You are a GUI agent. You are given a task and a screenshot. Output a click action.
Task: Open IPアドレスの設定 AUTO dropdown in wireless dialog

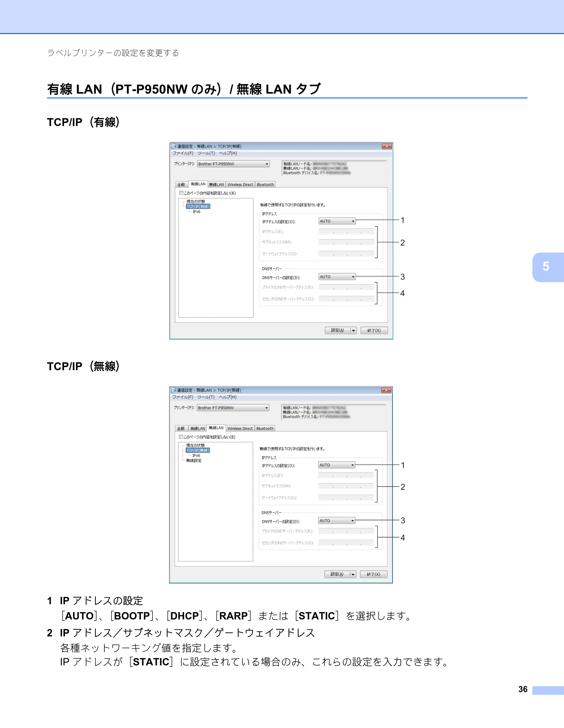point(337,465)
